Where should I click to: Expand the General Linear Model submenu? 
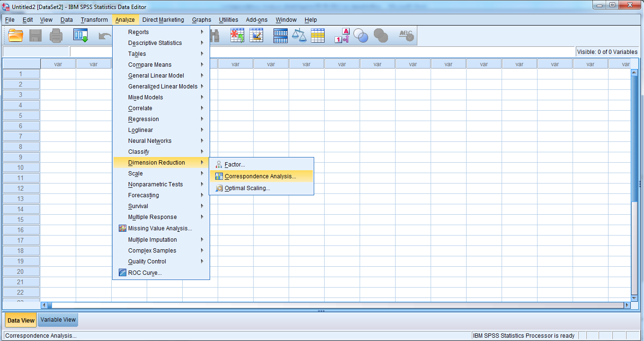tap(161, 76)
